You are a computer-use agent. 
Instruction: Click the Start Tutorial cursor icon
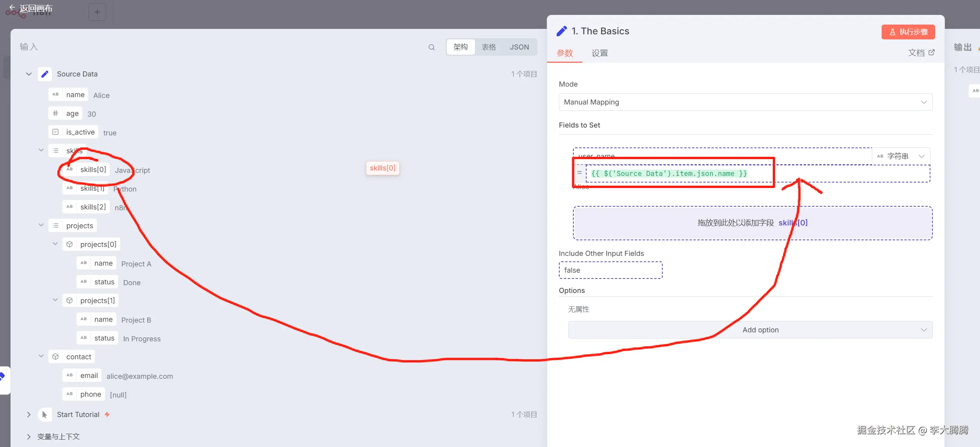(x=44, y=415)
